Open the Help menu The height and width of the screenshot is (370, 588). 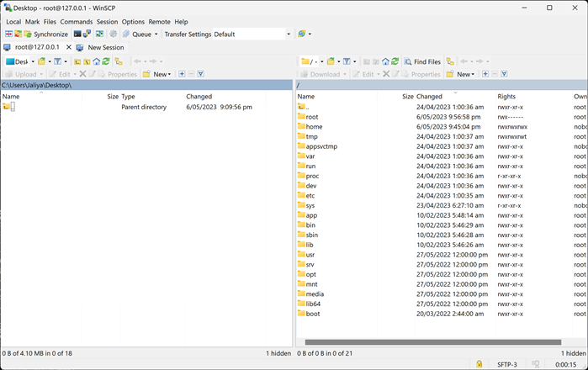pyautogui.click(x=181, y=22)
